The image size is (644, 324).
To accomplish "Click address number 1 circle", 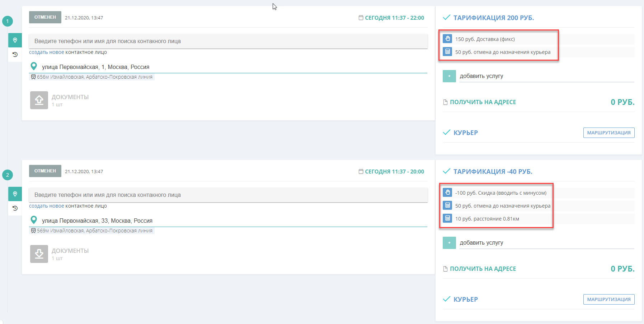I will coord(8,21).
